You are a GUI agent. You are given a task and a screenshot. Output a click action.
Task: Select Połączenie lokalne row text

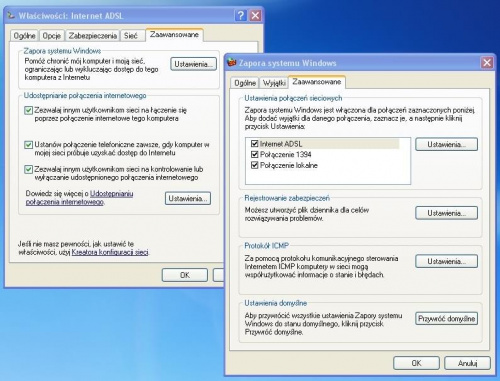pos(289,165)
